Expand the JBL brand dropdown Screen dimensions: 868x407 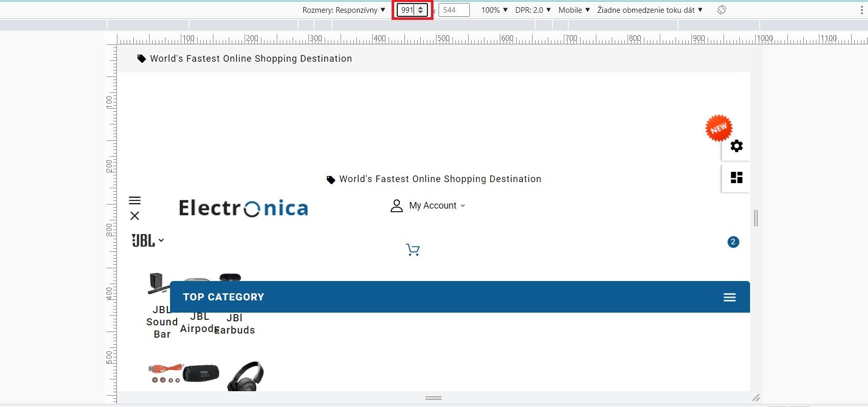(148, 240)
